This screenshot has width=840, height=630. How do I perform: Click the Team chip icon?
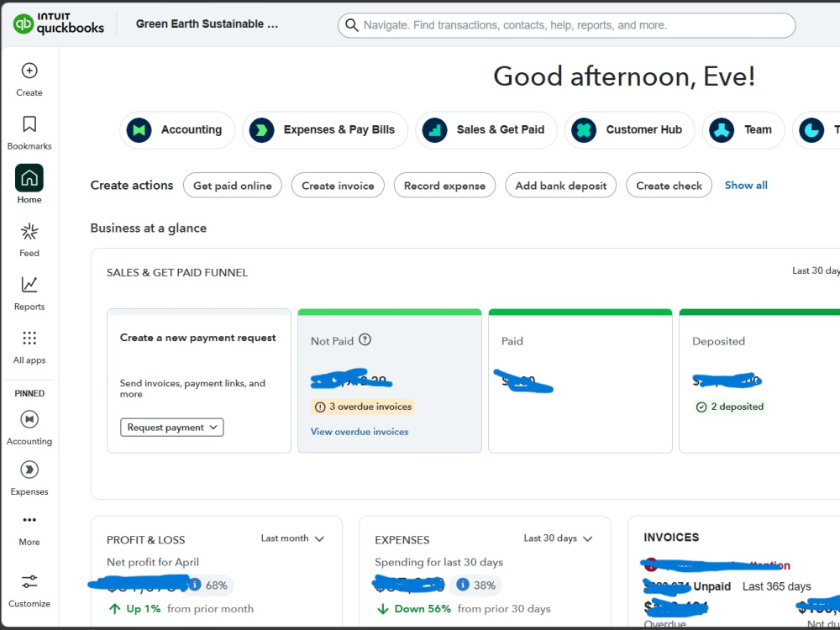(722, 130)
